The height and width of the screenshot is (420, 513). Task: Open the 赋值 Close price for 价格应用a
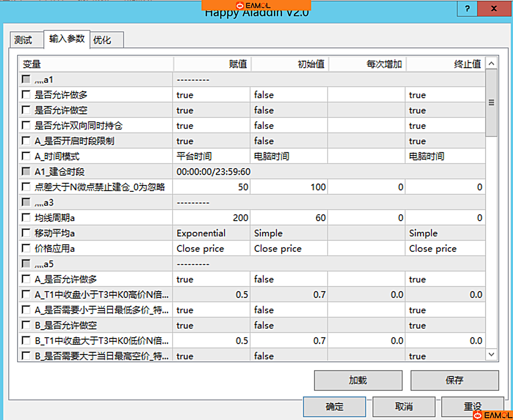[x=211, y=248]
